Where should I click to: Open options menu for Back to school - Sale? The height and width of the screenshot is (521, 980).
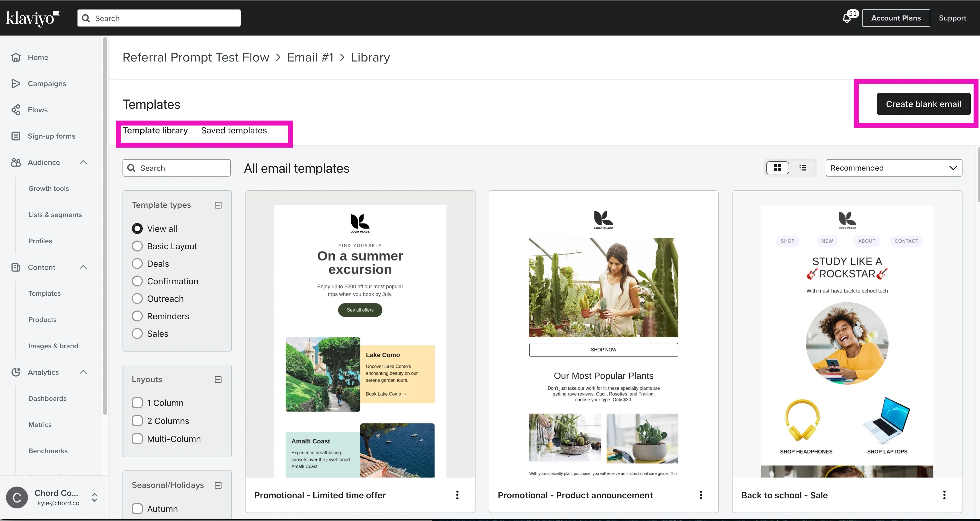coord(944,495)
